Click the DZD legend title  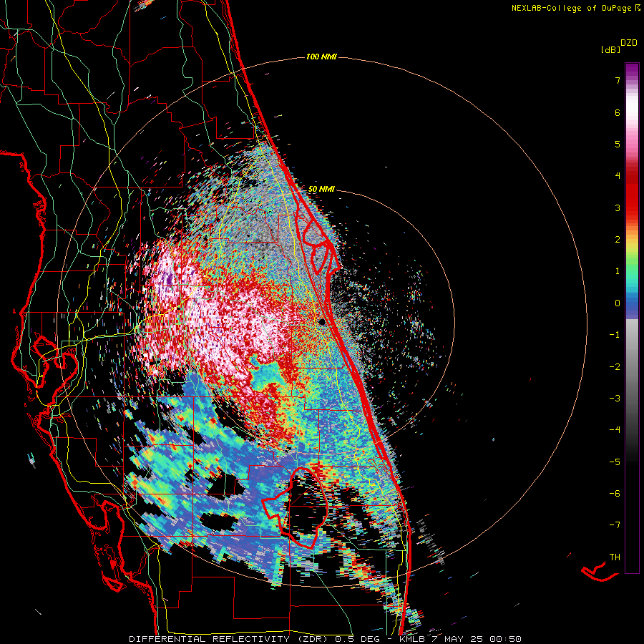[x=629, y=43]
